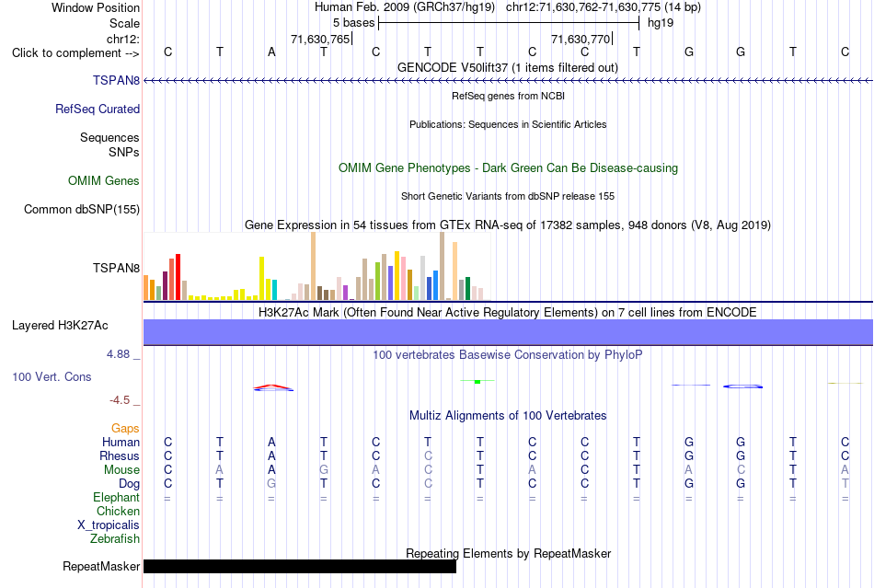Image resolution: width=874 pixels, height=588 pixels.
Task: Click the TSPAN8 GENCODE gene track label
Action: pyautogui.click(x=116, y=80)
